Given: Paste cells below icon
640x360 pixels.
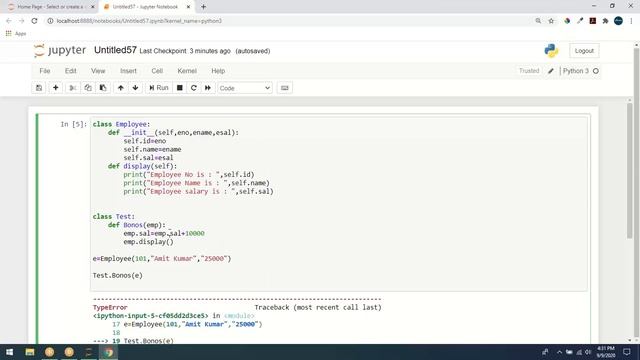Looking at the screenshot, I should click(x=103, y=88).
